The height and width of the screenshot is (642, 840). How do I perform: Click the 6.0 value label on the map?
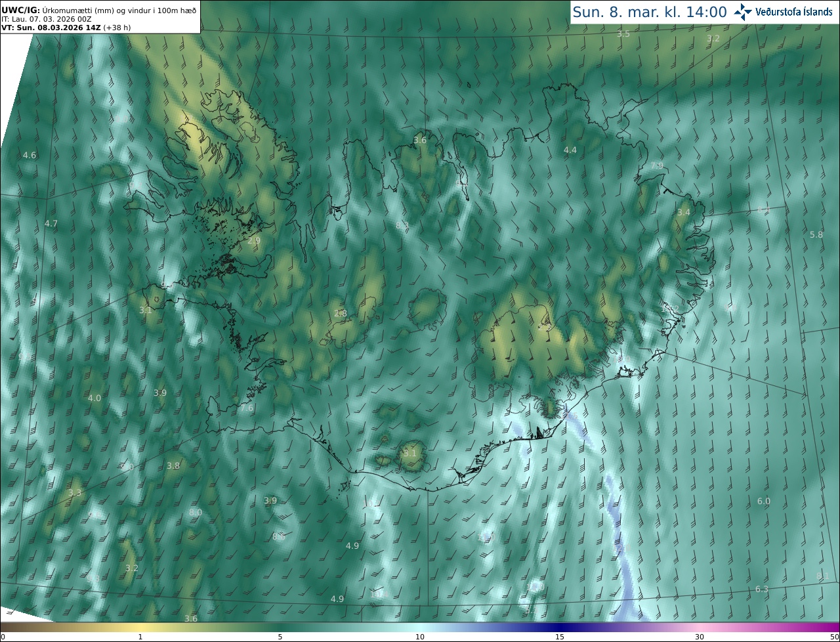point(764,502)
